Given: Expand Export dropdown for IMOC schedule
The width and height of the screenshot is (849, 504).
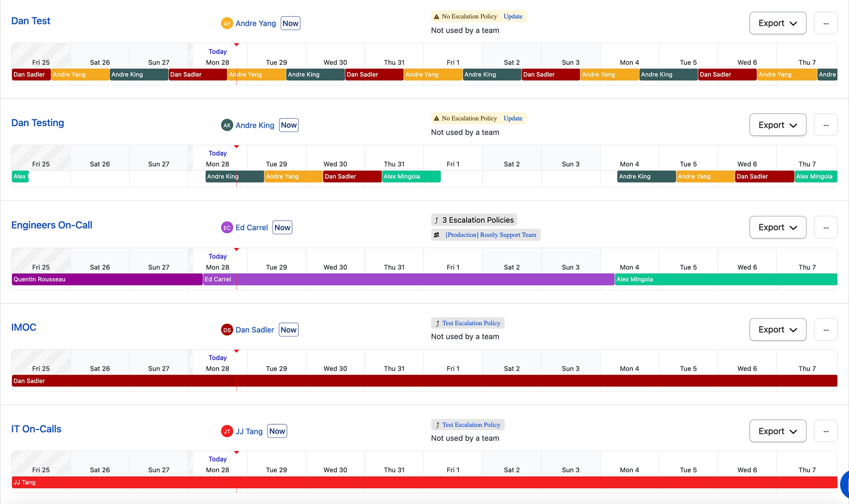Looking at the screenshot, I should coord(778,330).
